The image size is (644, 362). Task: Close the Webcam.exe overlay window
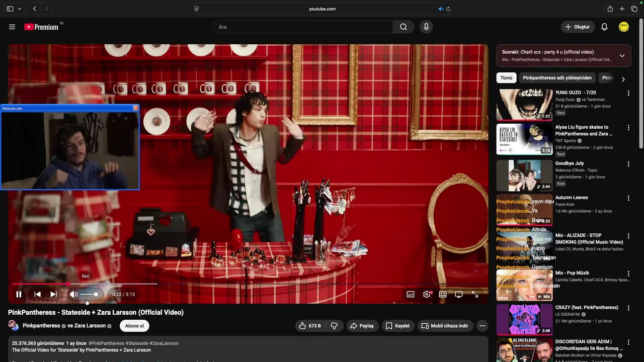click(x=135, y=108)
